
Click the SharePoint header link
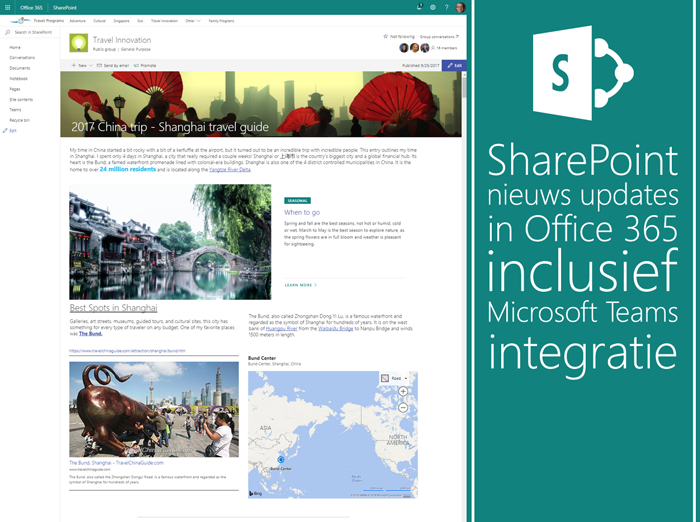65,7
